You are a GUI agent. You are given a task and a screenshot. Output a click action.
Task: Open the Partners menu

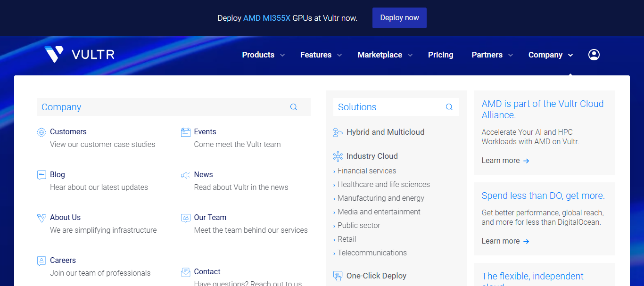pos(487,55)
